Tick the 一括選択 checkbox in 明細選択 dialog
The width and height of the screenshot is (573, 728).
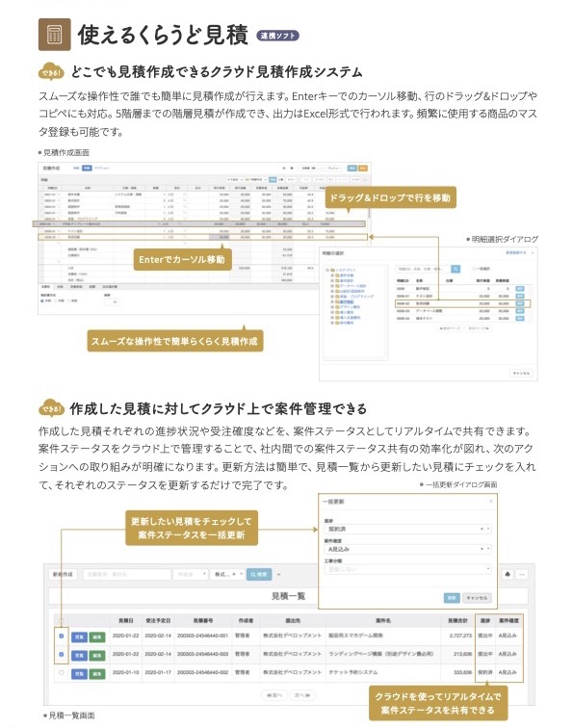point(475,269)
